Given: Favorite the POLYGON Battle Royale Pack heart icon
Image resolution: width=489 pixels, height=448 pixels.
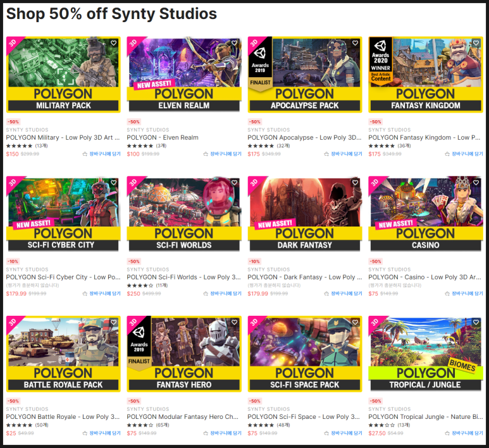Looking at the screenshot, I should tap(113, 322).
